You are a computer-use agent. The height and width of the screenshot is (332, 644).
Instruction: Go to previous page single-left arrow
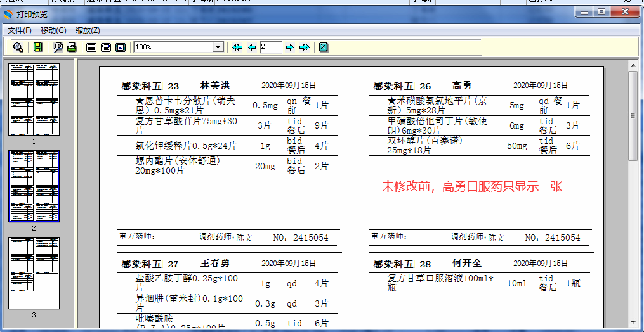252,47
